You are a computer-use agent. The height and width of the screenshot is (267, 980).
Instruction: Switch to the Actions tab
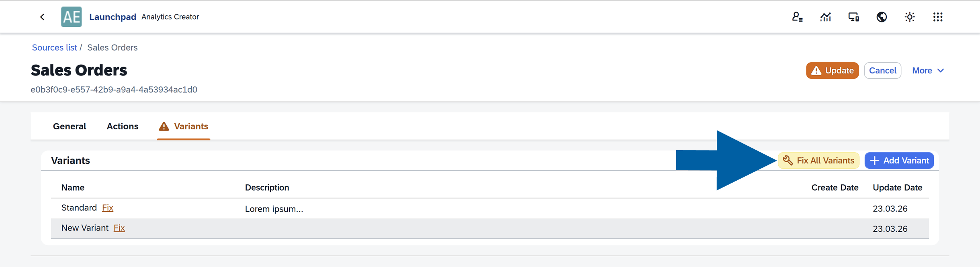123,126
